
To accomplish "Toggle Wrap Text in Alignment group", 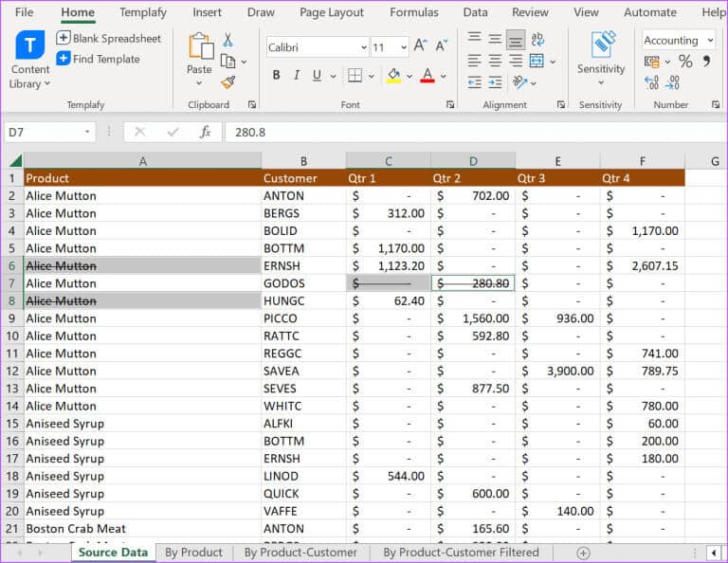I will coord(537,39).
